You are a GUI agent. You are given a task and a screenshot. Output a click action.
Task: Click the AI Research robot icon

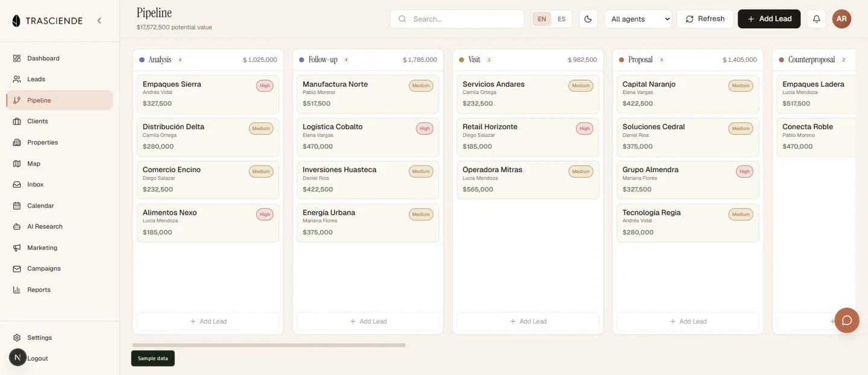(17, 227)
